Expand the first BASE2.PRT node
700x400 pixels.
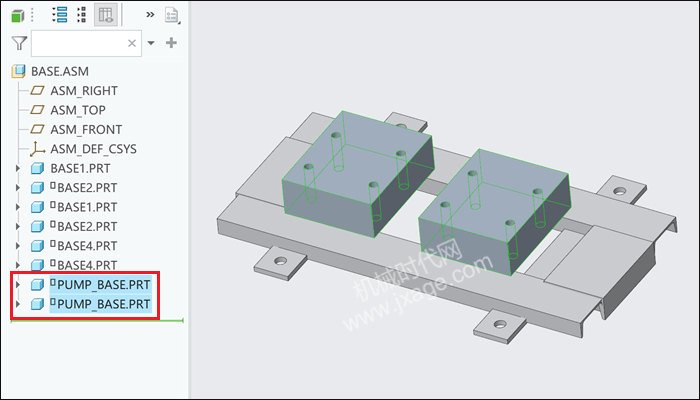[18, 188]
